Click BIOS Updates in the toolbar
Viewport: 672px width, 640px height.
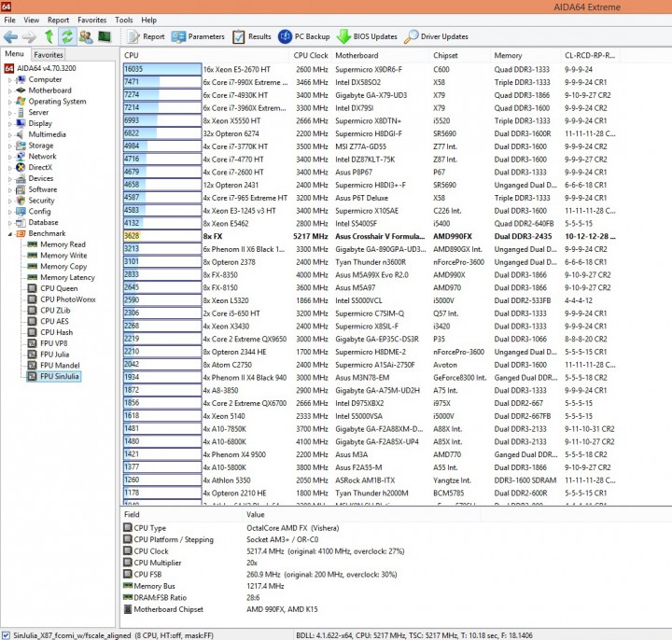(367, 36)
